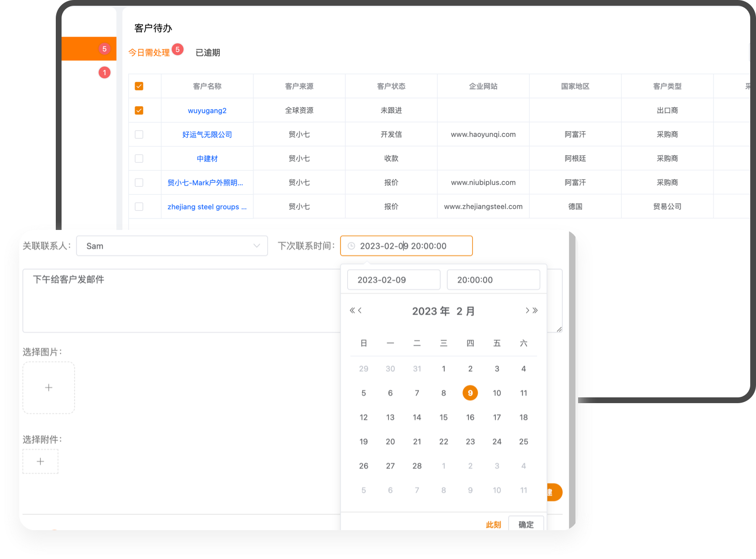Open the 好运气无限公司 customer link
Image resolution: width=756 pixels, height=559 pixels.
(207, 135)
